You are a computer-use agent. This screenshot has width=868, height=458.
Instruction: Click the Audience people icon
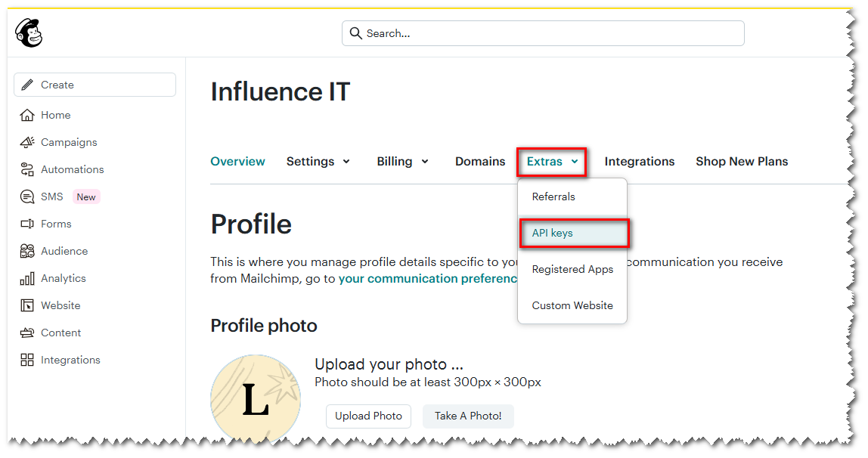point(27,251)
